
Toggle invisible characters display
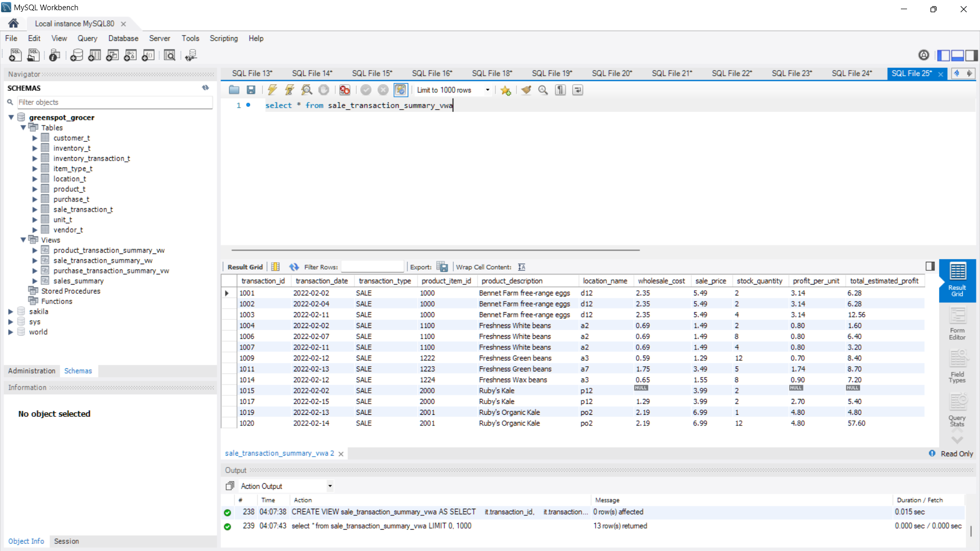tap(560, 90)
